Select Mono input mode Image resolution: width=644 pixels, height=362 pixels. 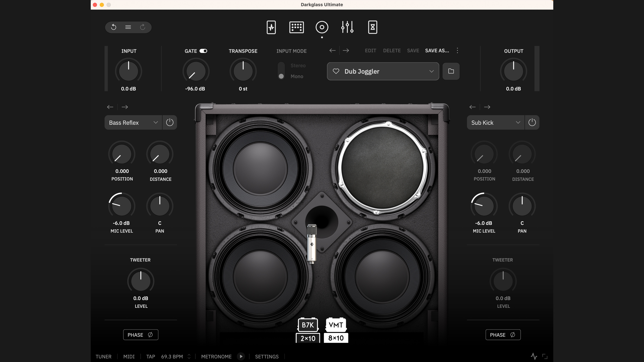[297, 76]
